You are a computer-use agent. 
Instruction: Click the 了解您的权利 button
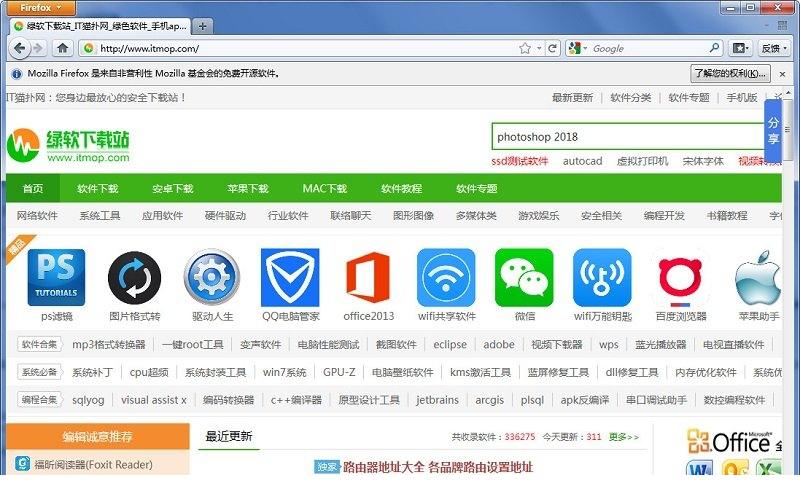(731, 73)
